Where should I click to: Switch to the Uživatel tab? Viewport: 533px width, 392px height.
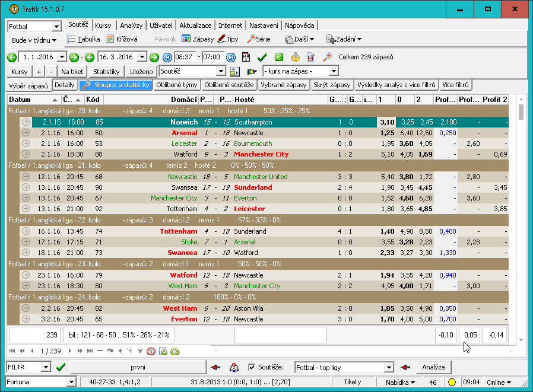[x=161, y=26]
